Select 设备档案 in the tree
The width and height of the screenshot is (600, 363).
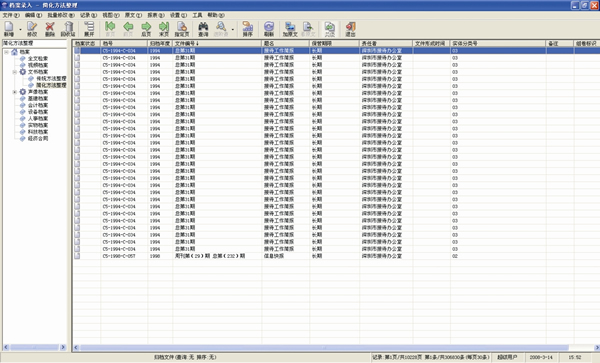(38, 112)
